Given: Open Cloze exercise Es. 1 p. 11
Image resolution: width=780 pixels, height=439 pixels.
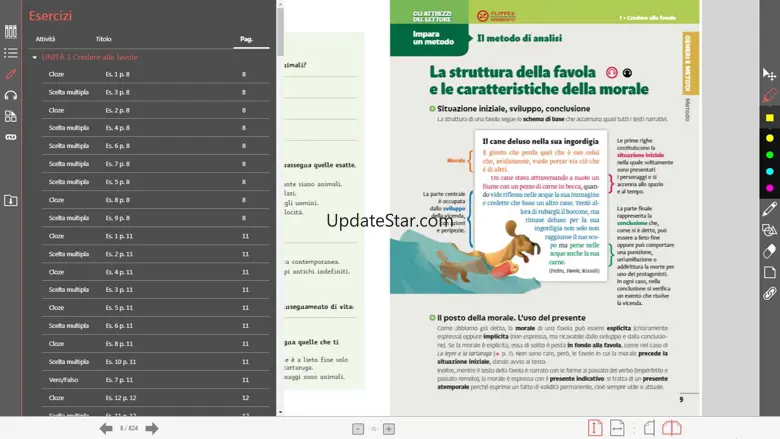Looking at the screenshot, I should click(x=156, y=236).
